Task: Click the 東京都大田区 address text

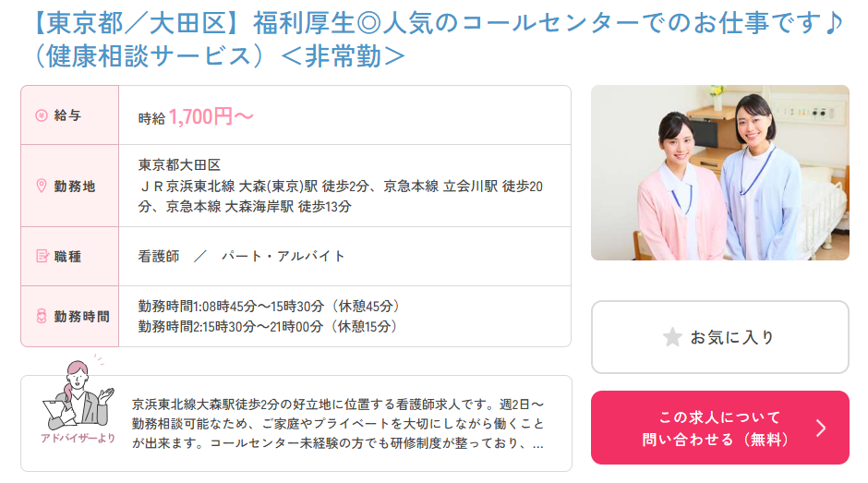Action: (179, 164)
